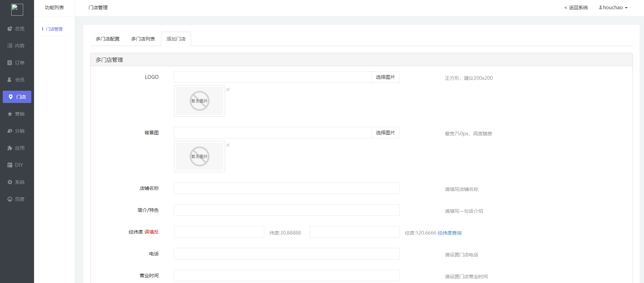Click 选择图片 button for 背景图
The height and width of the screenshot is (283, 644).
pyautogui.click(x=386, y=133)
